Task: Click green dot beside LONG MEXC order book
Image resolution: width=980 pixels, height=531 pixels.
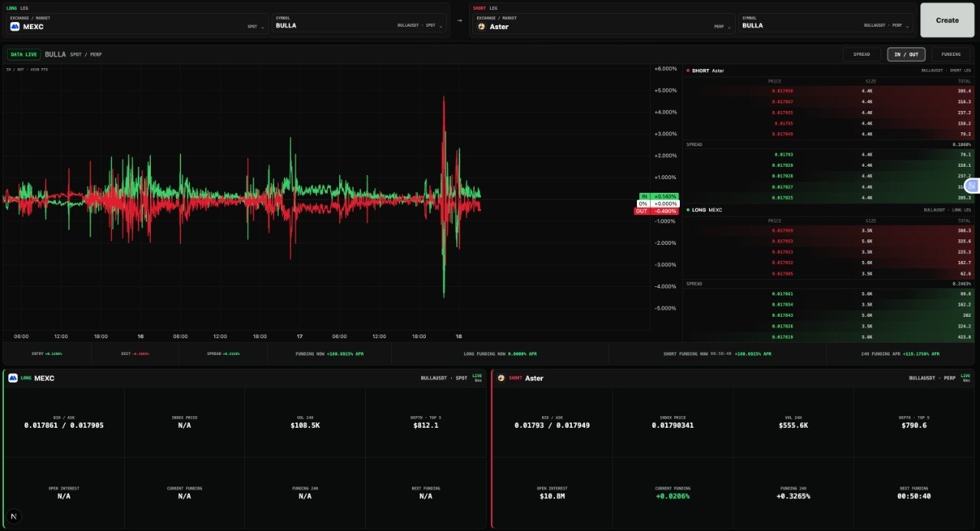Action: coord(688,210)
